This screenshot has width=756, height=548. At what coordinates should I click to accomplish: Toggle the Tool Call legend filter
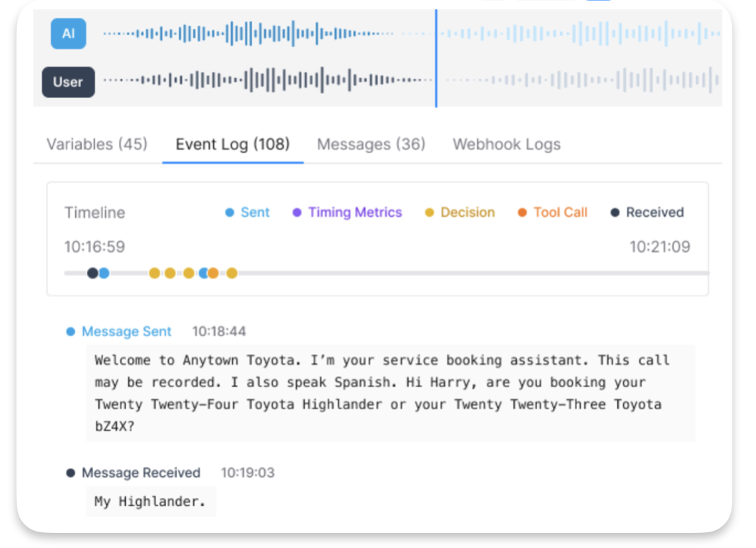pos(553,212)
